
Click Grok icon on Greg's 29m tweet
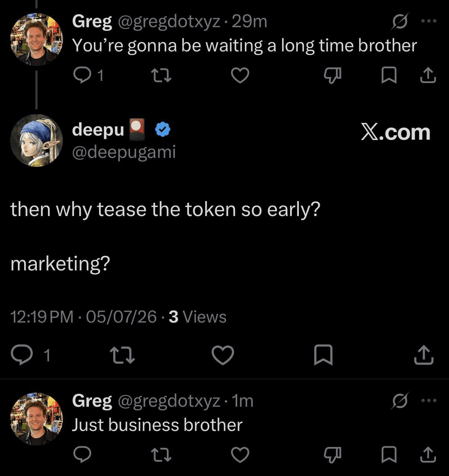pos(400,22)
